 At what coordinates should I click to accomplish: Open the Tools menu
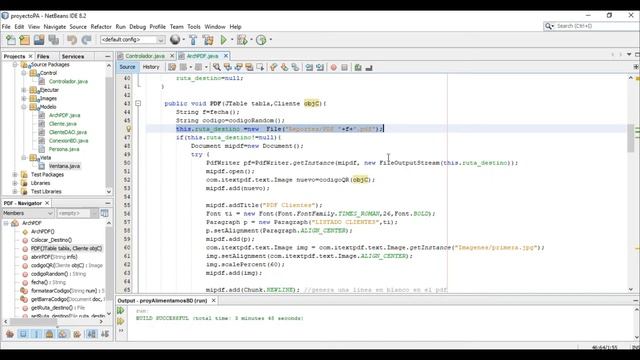click(x=194, y=27)
